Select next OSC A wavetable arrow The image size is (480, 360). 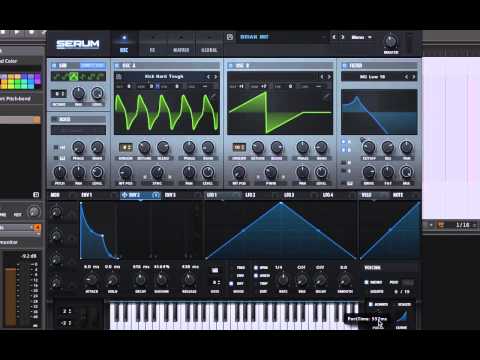[x=216, y=77]
